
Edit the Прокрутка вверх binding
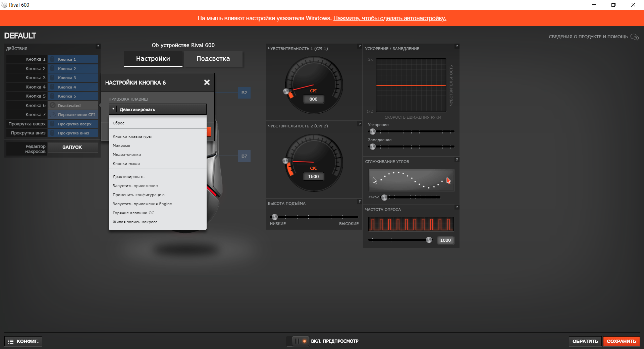pyautogui.click(x=73, y=124)
